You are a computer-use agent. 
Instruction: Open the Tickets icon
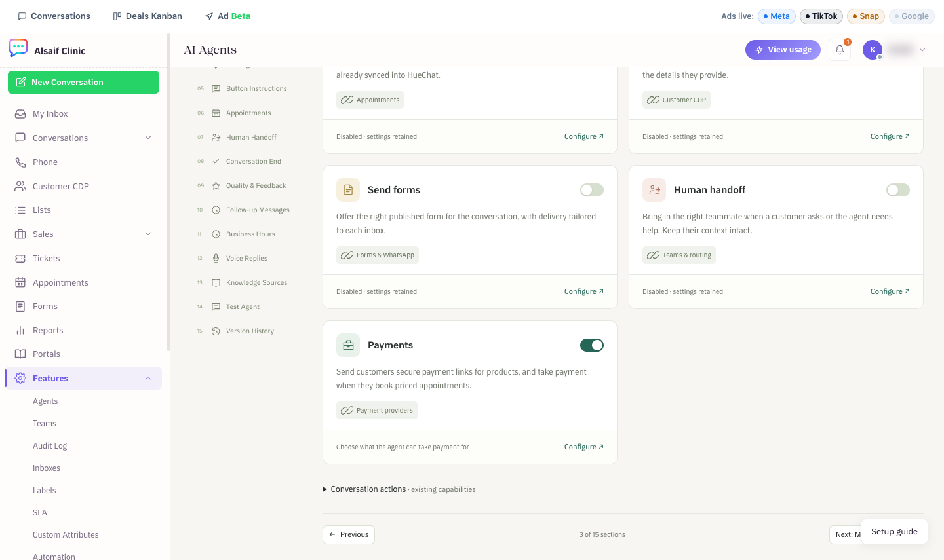pyautogui.click(x=20, y=259)
